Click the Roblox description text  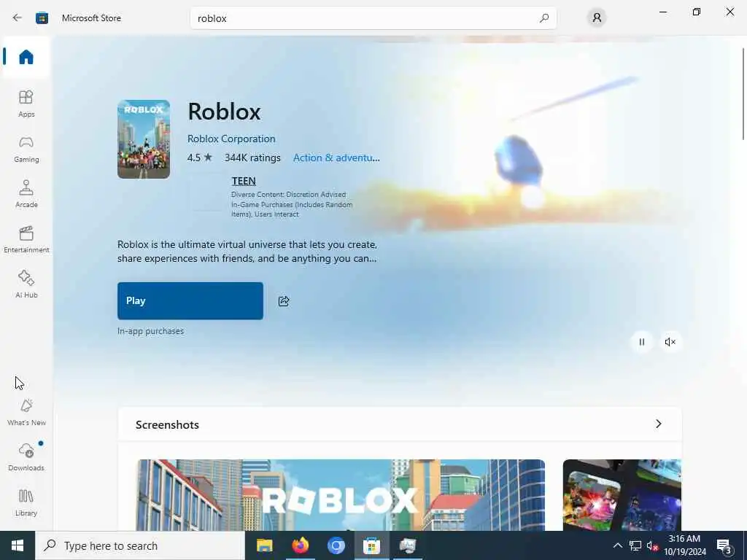[247, 252]
